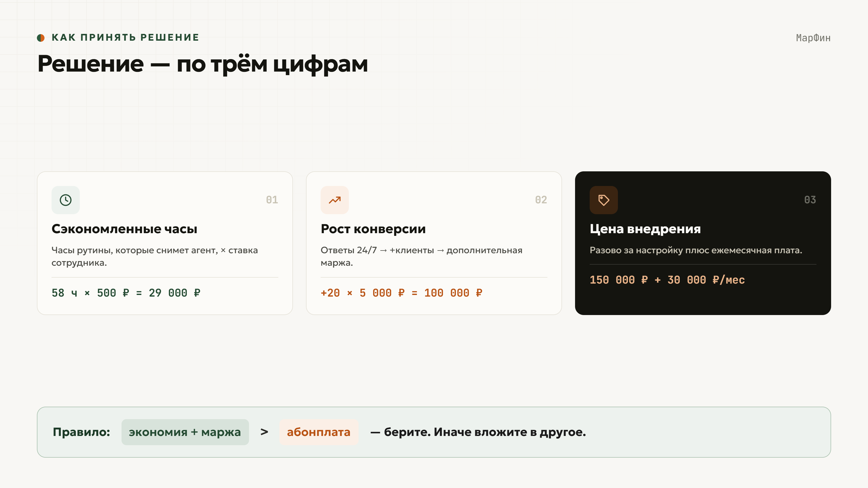
Task: Click the formula 58 ч × 500 ₽ = 29 000 ₽
Action: [x=126, y=293]
